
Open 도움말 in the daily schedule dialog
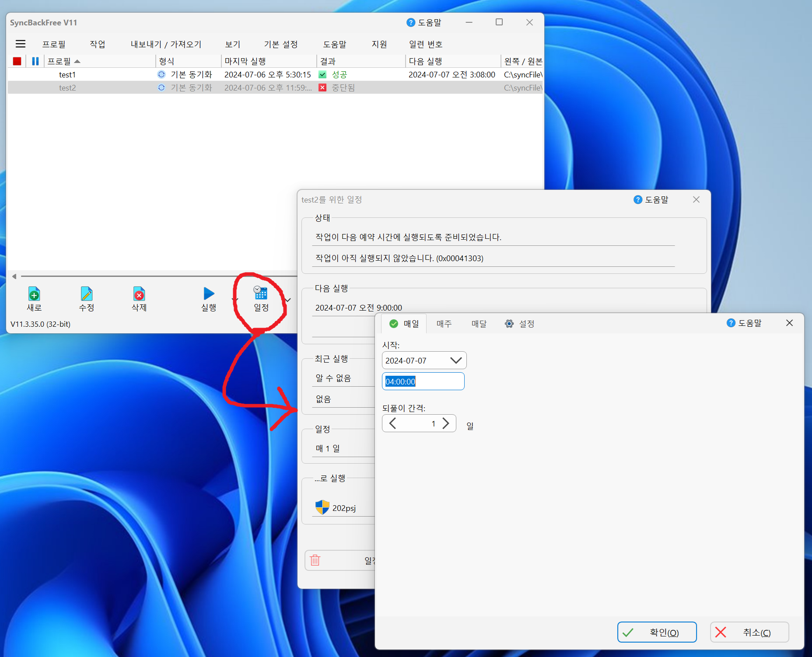pos(744,323)
